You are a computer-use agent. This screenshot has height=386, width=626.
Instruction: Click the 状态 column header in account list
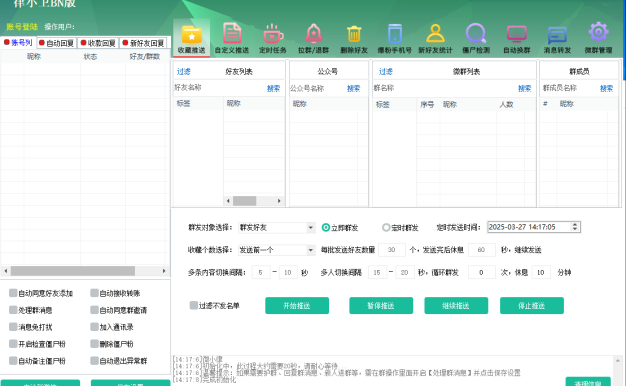[x=90, y=57]
